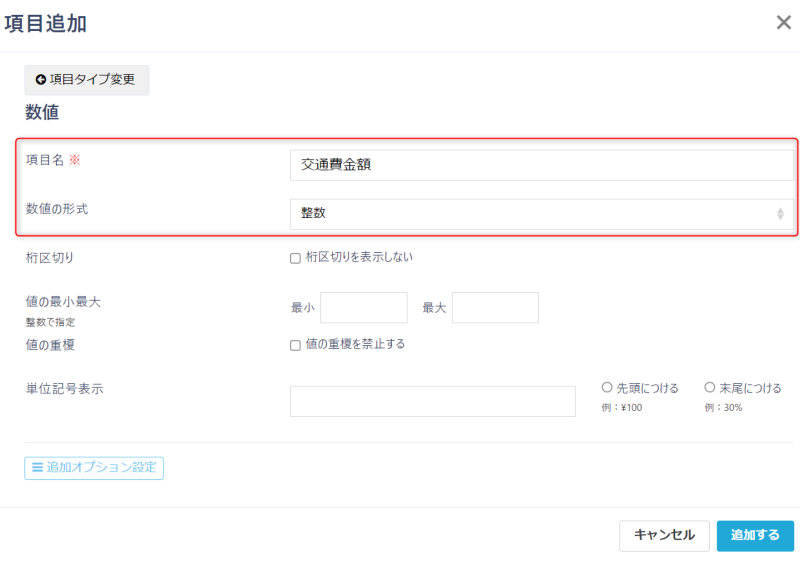This screenshot has height=562, width=800.
Task: Click the up-down arrows in the 整数 selector
Action: coord(780,214)
